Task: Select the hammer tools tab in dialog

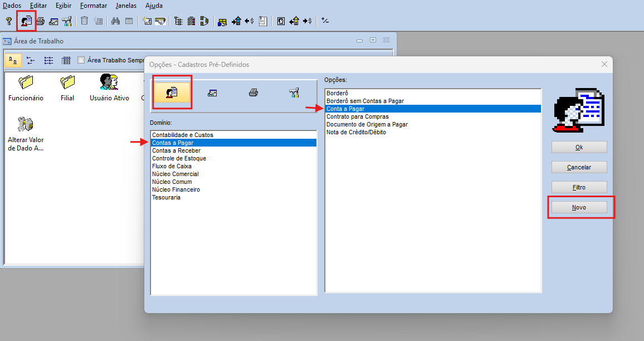Action: coord(295,93)
